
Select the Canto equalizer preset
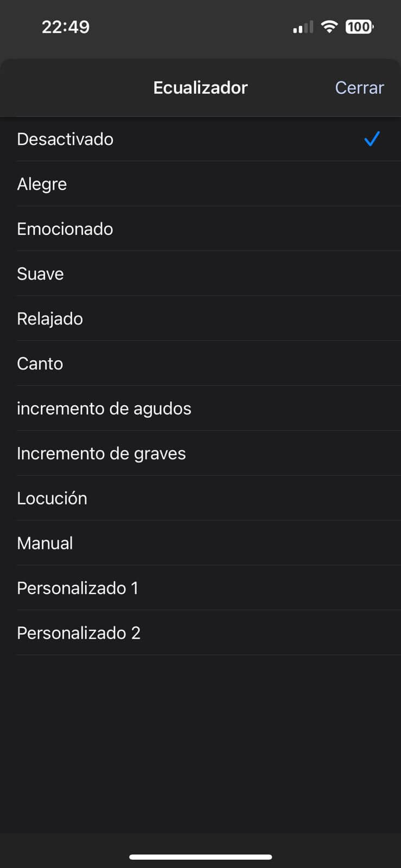click(40, 363)
